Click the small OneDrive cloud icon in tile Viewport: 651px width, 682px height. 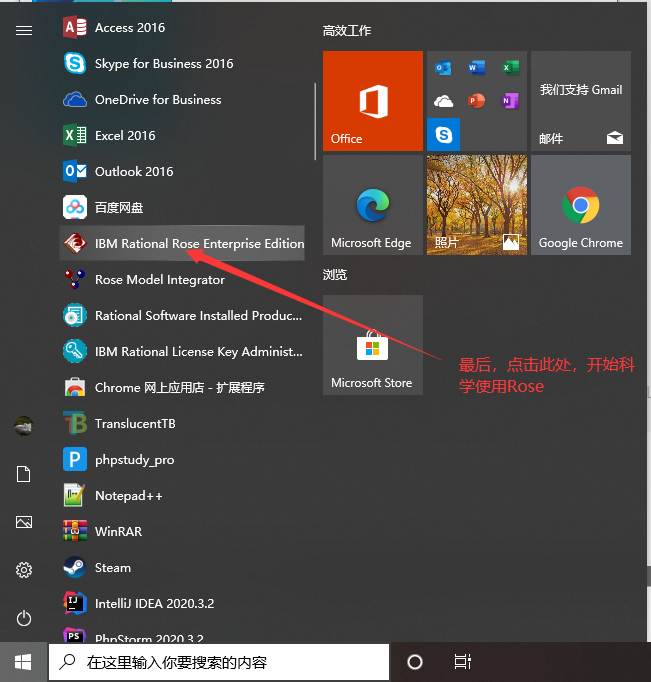(443, 101)
